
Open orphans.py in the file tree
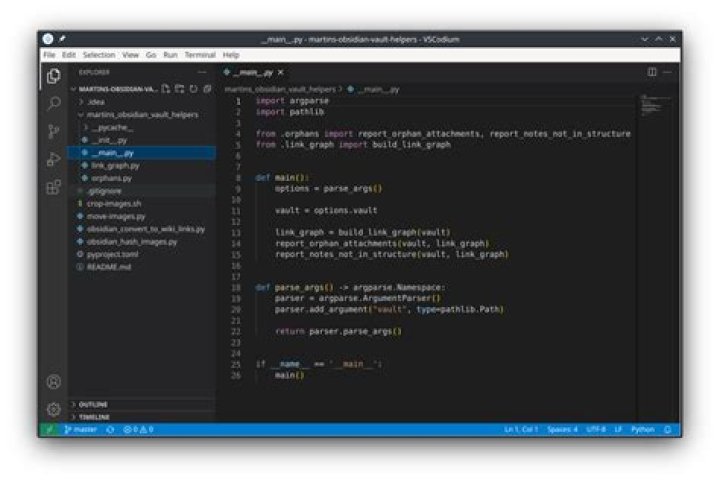(142, 178)
